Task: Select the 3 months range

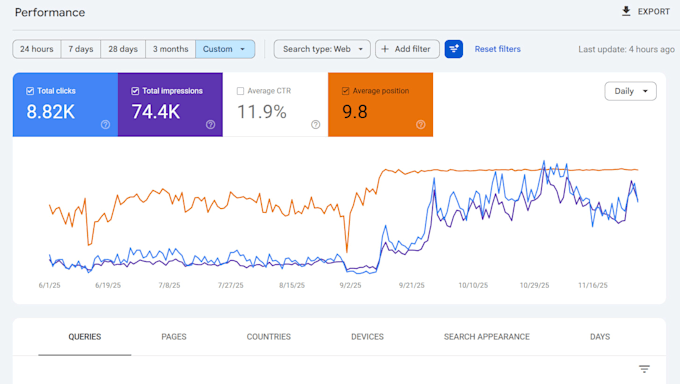Action: tap(170, 49)
